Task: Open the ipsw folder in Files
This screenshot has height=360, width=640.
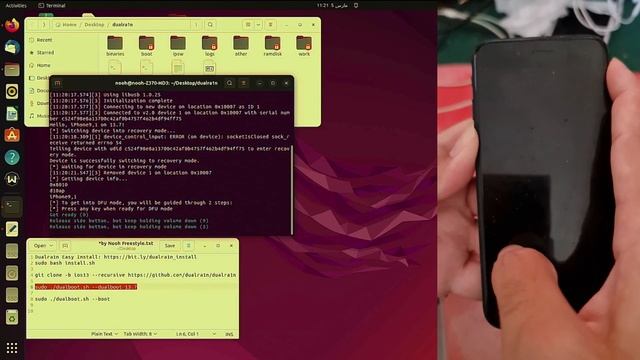Action: [x=178, y=46]
